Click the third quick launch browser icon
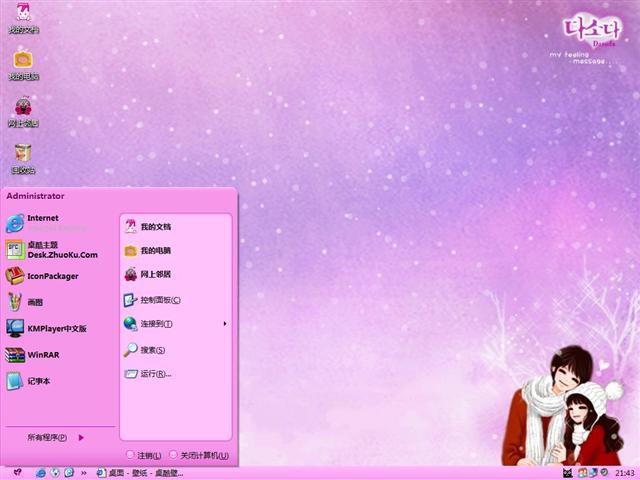This screenshot has height=480, width=640. pyautogui.click(x=69, y=473)
